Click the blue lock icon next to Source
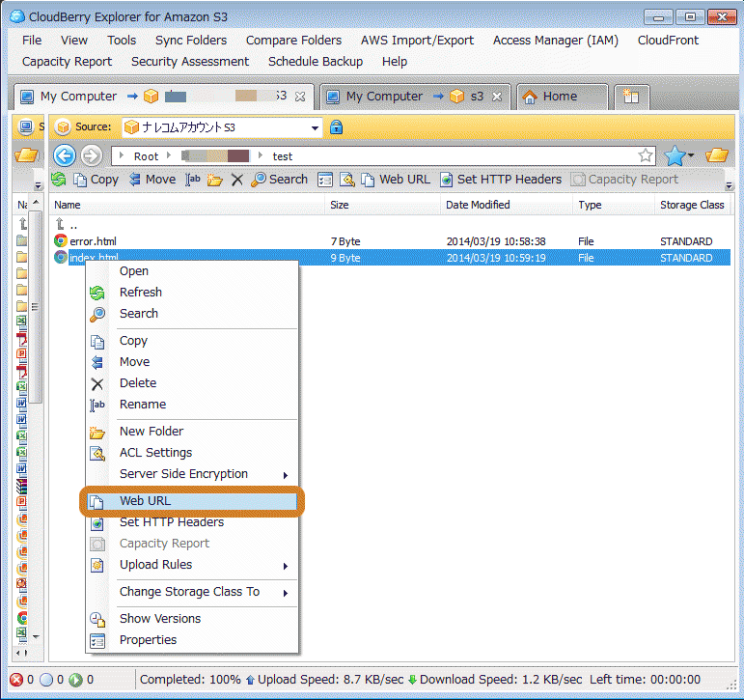This screenshot has height=700, width=744. (x=336, y=127)
